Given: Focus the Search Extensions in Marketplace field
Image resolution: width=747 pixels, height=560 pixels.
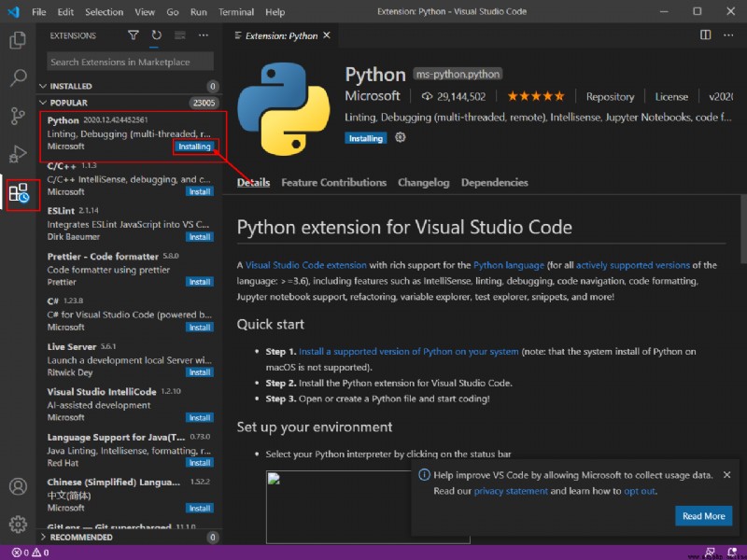Looking at the screenshot, I should click(x=130, y=62).
